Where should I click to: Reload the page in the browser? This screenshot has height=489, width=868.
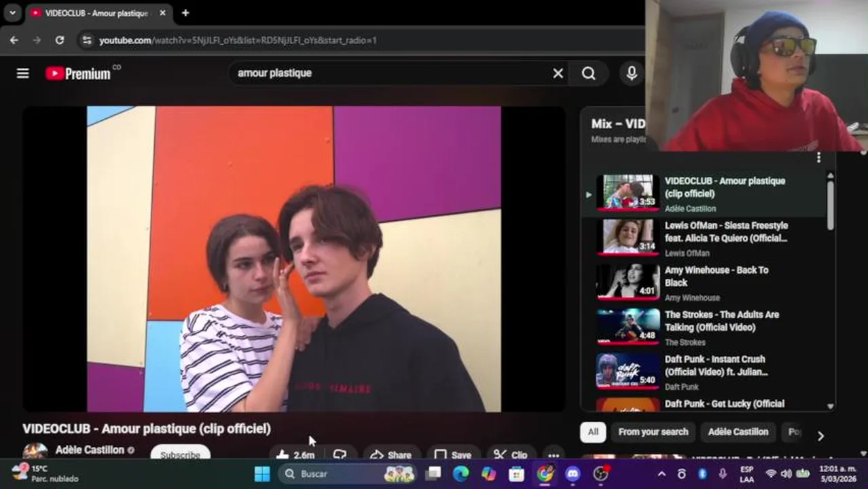click(x=60, y=40)
